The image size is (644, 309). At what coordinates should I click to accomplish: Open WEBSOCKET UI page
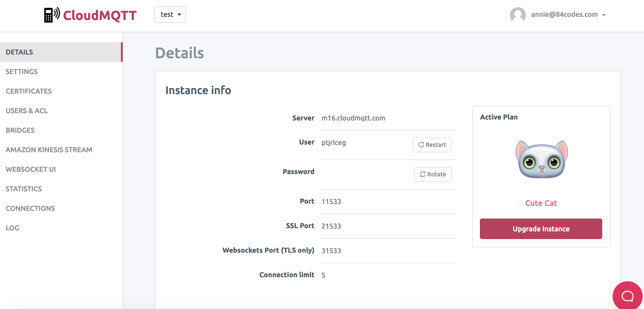[30, 169]
